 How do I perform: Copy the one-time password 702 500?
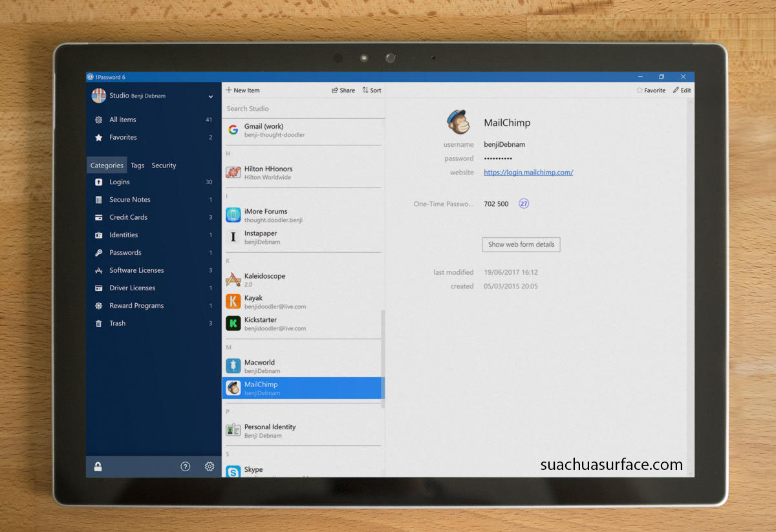(496, 204)
